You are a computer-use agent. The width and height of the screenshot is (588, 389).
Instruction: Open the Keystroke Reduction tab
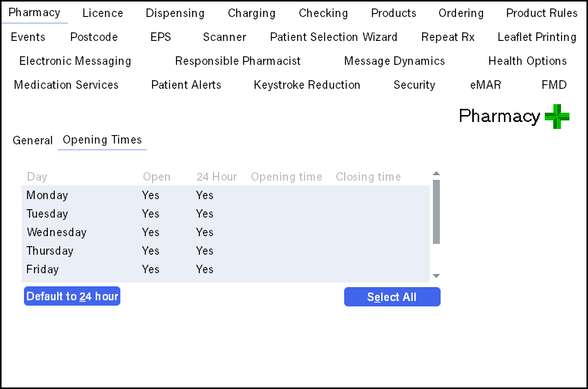click(306, 85)
